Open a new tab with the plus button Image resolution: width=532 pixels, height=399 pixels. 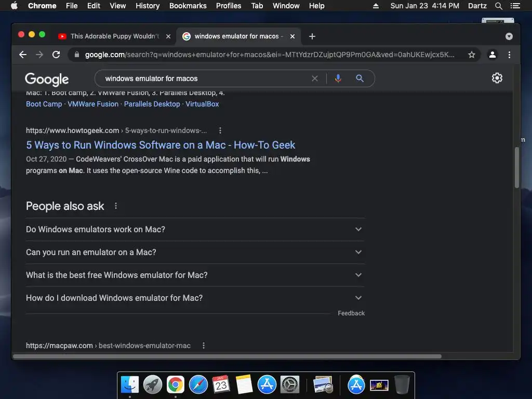click(x=312, y=36)
